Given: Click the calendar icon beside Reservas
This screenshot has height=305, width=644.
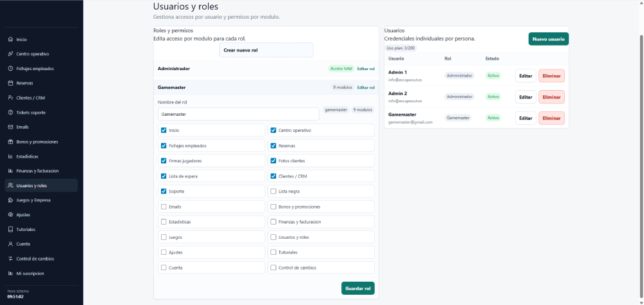Looking at the screenshot, I should (x=11, y=83).
